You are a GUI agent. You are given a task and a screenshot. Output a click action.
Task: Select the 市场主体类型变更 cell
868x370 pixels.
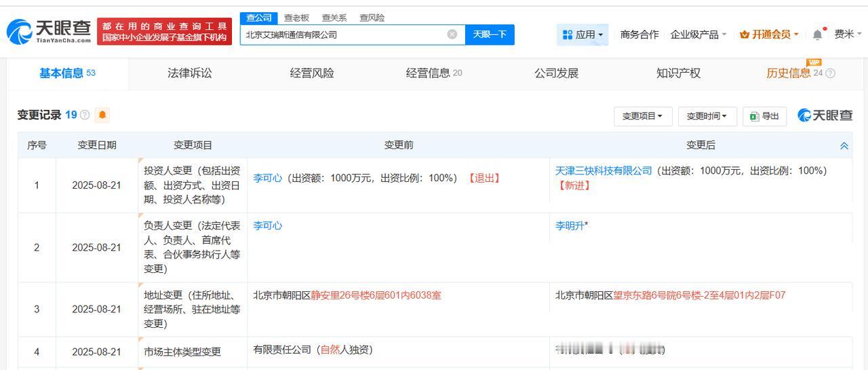[x=193, y=352]
